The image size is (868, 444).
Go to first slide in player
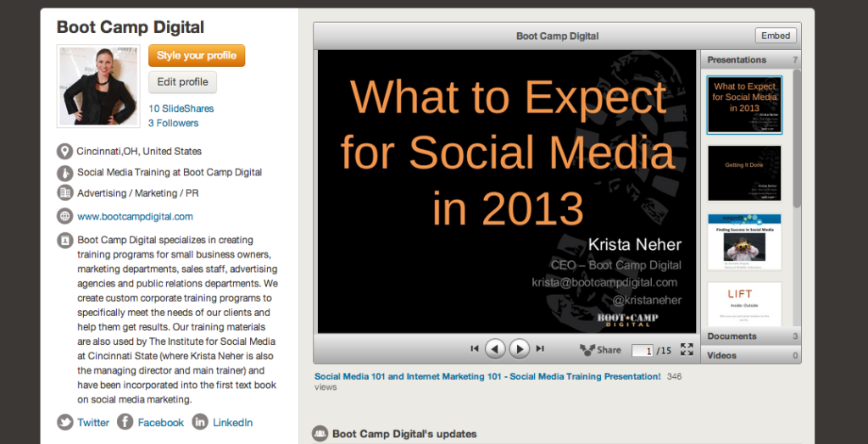(x=475, y=348)
